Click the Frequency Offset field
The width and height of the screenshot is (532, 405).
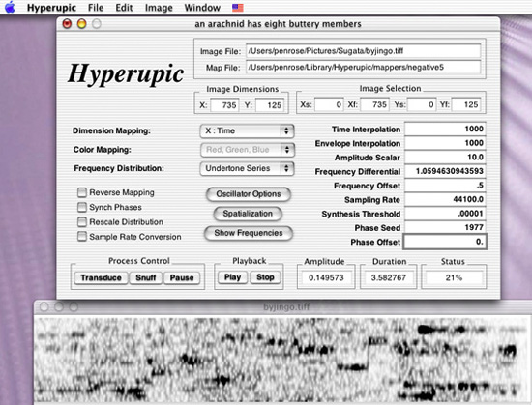pyautogui.click(x=445, y=186)
